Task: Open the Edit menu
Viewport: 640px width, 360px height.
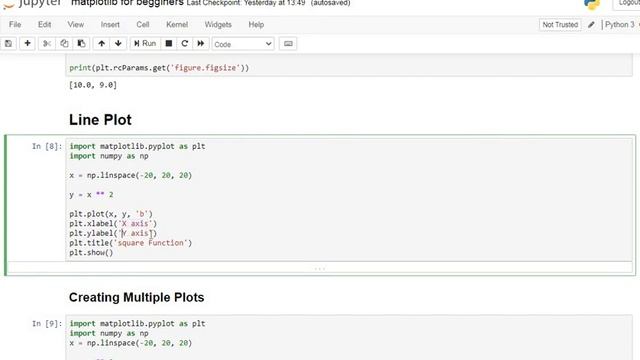Action: click(x=44, y=24)
